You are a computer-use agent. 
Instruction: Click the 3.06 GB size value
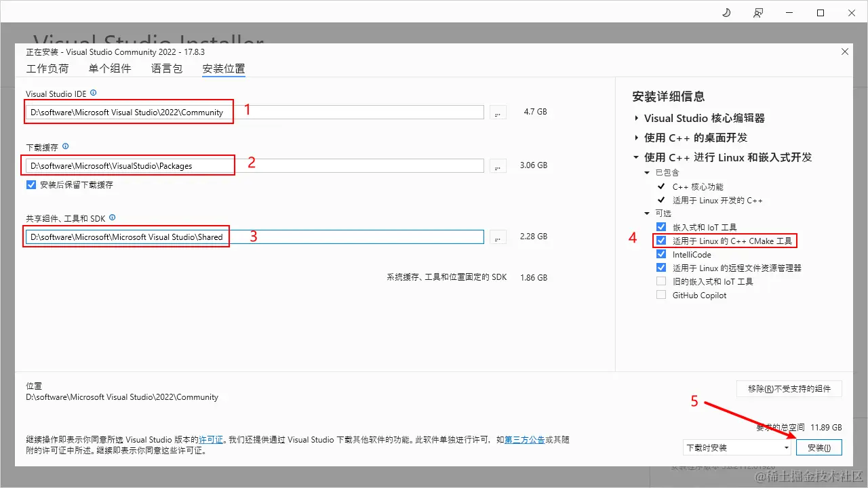click(x=534, y=165)
